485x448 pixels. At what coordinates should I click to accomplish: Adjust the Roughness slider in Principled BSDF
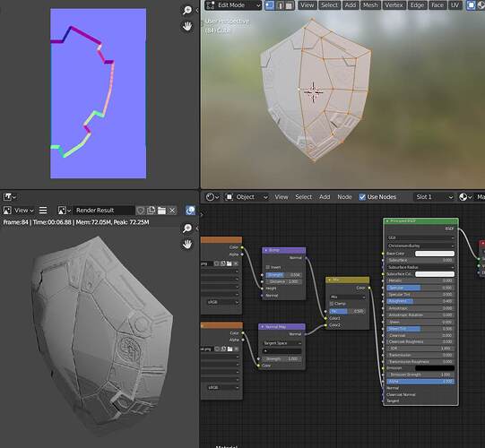point(420,301)
